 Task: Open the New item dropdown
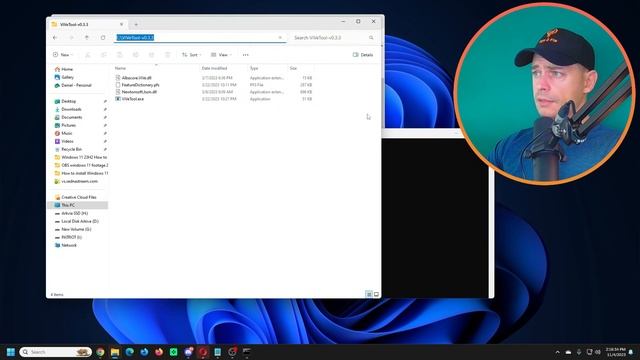(x=62, y=55)
